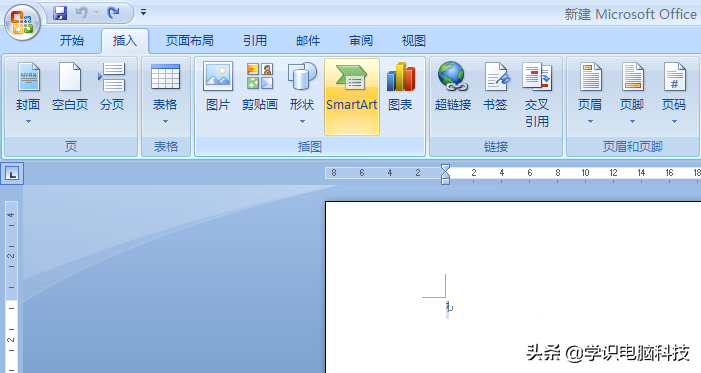Image resolution: width=701 pixels, height=373 pixels.
Task: Click the vertical ruler on the left
Action: tap(11, 286)
